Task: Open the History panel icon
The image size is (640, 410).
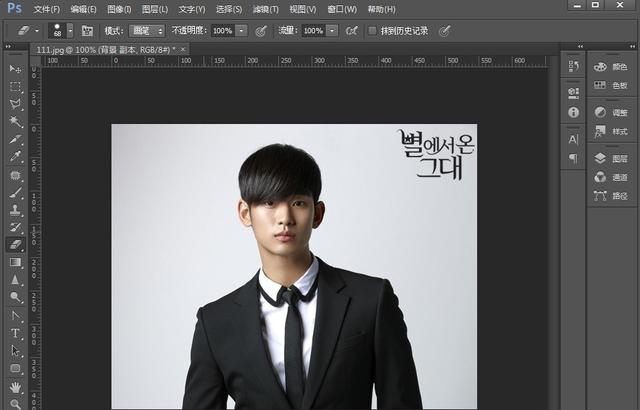Action: [x=573, y=66]
